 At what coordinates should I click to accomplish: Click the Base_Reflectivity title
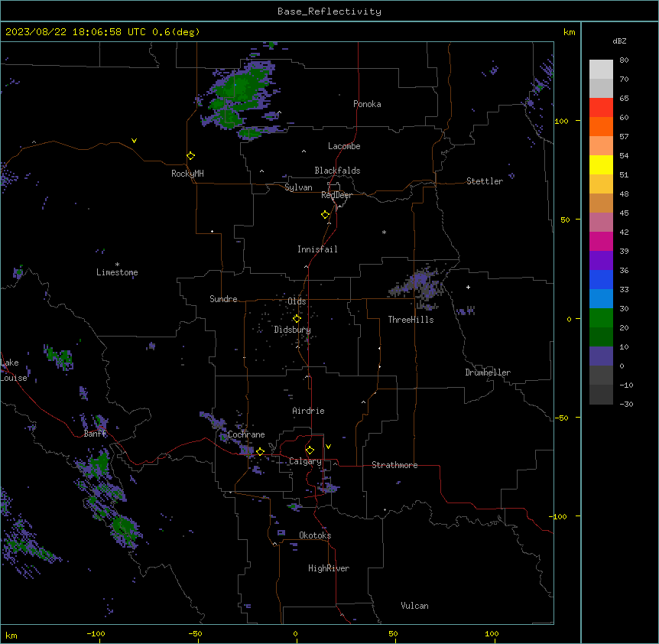click(329, 11)
